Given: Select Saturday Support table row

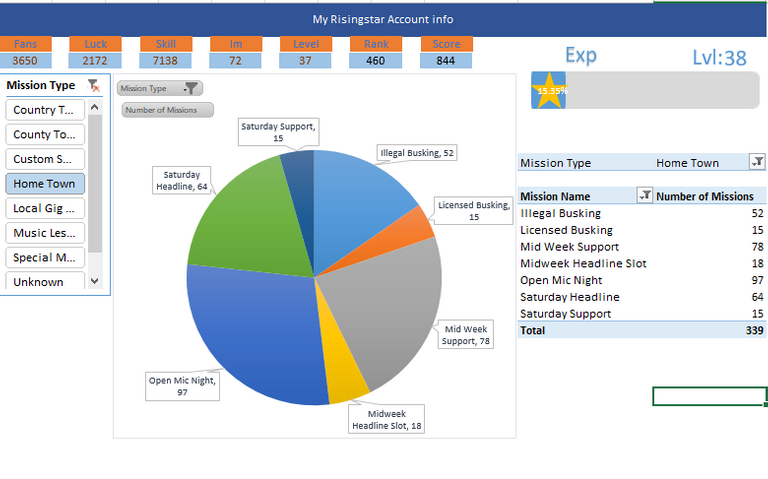Looking at the screenshot, I should click(x=642, y=313).
